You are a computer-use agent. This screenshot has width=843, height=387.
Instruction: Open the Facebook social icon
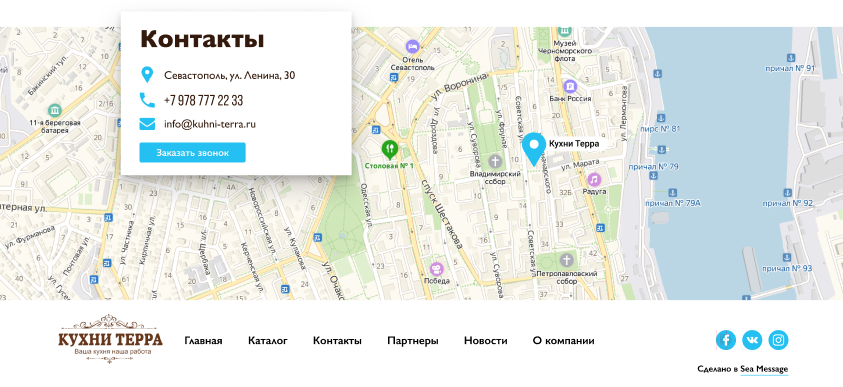pos(725,340)
